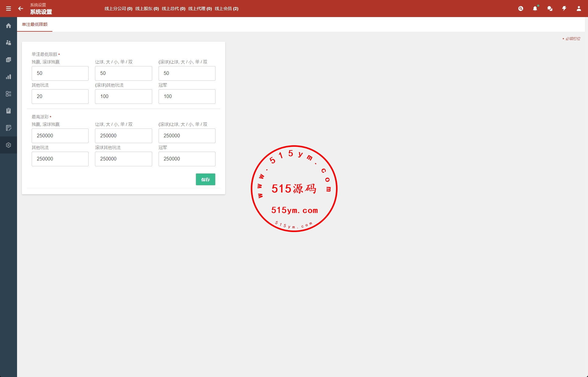Click the 滚球其他玩法 max payout field
Image resolution: width=588 pixels, height=377 pixels.
coord(123,159)
